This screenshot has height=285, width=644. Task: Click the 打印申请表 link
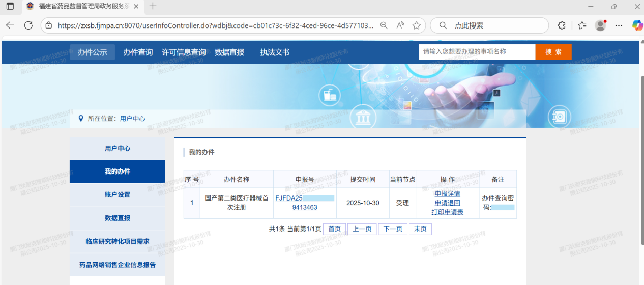coord(447,212)
